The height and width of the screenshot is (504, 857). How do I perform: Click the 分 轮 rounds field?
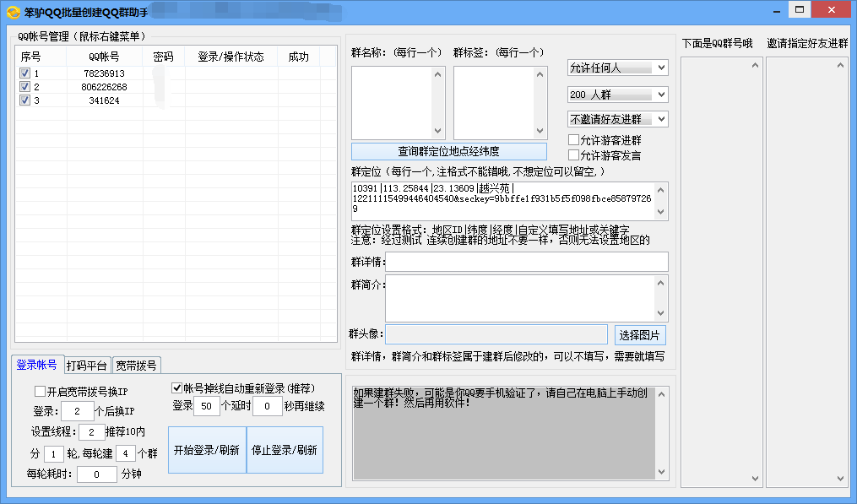(53, 453)
